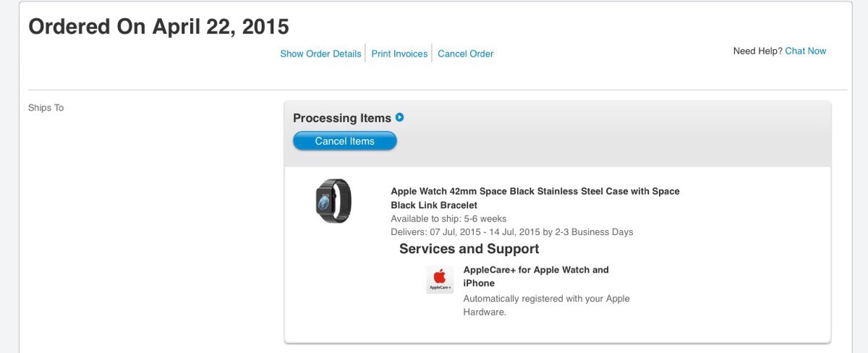The height and width of the screenshot is (353, 868).
Task: Start a chat via Chat Now
Action: [x=806, y=51]
